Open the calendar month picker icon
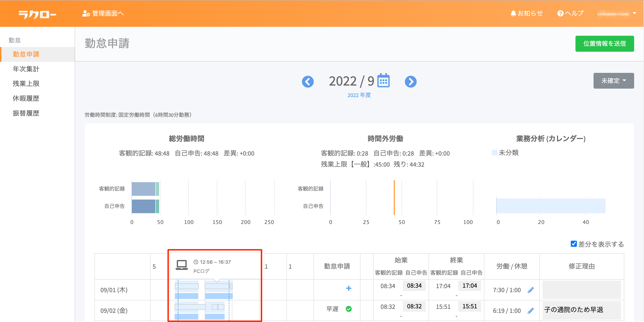Image resolution: width=644 pixels, height=322 pixels. pos(383,81)
